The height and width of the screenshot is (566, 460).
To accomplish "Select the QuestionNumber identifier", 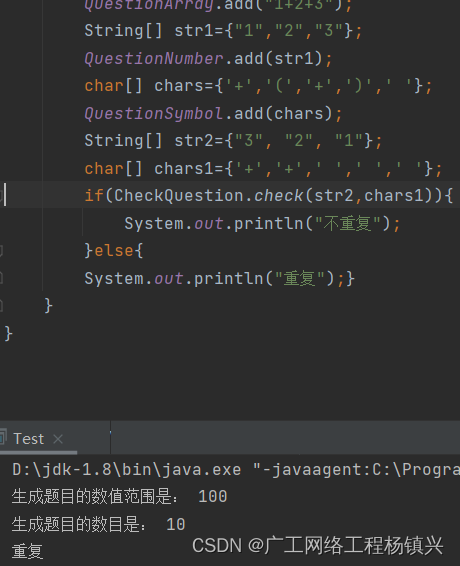I will [154, 58].
